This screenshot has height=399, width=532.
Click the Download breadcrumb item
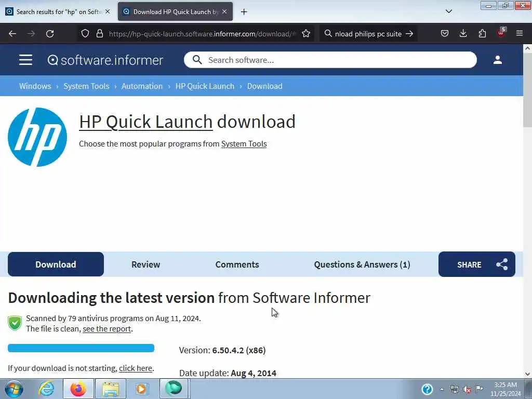point(264,86)
